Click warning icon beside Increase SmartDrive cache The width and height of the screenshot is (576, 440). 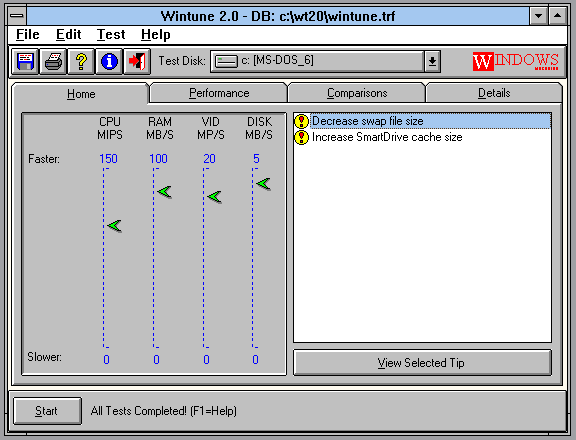[302, 137]
